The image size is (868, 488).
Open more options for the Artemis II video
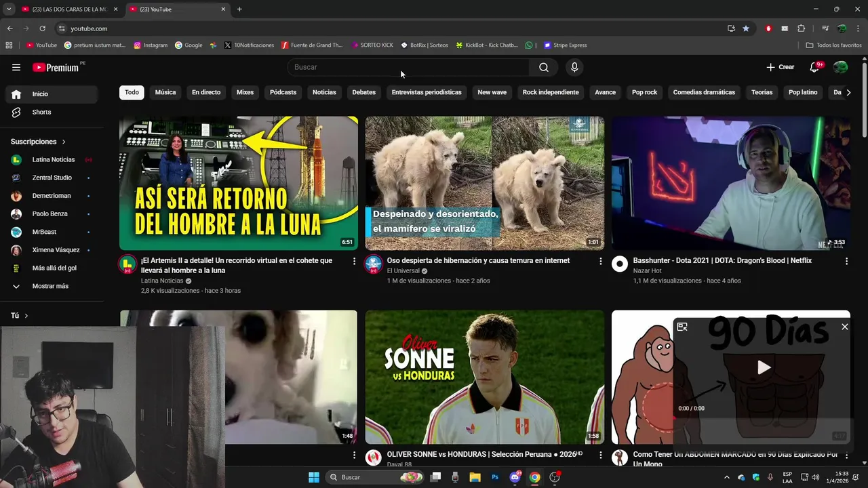[354, 261]
